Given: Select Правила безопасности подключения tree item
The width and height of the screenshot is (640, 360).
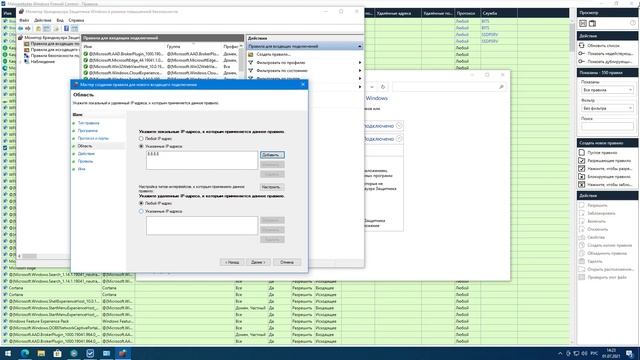Looking at the screenshot, I should point(55,56).
